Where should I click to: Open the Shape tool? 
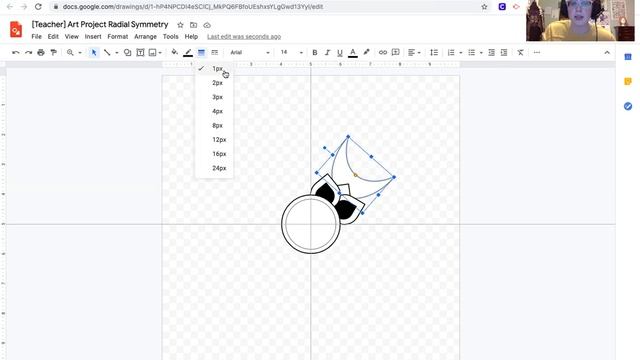[127, 53]
